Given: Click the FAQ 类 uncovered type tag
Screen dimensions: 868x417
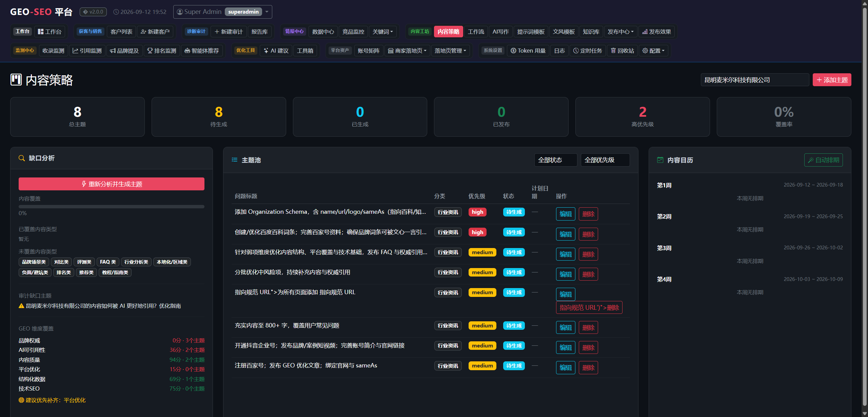Looking at the screenshot, I should (108, 262).
